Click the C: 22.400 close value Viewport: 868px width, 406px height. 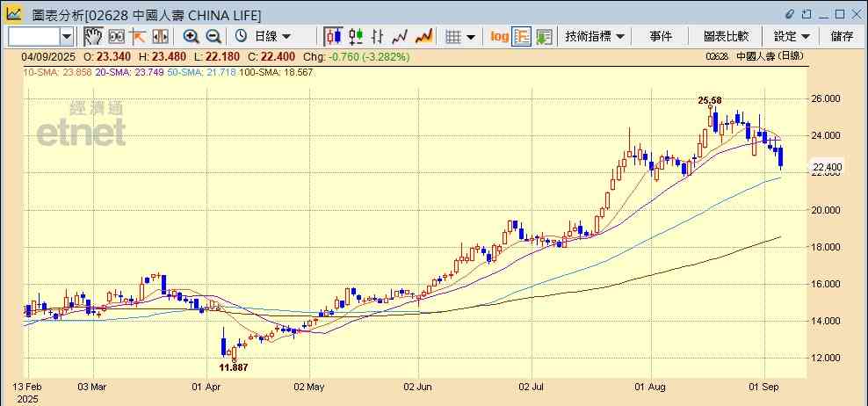pos(271,56)
